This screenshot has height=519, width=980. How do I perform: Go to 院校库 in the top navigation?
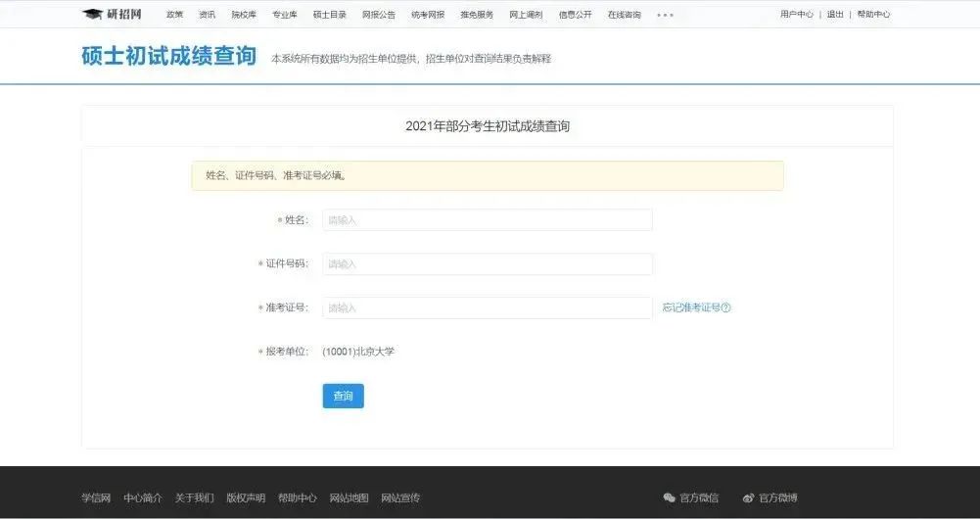[244, 15]
